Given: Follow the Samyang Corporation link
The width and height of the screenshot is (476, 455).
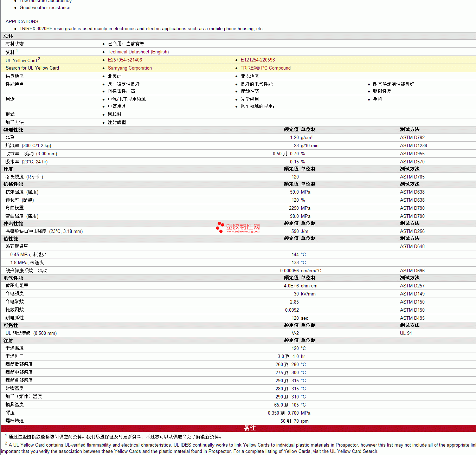Looking at the screenshot, I should click(130, 68).
